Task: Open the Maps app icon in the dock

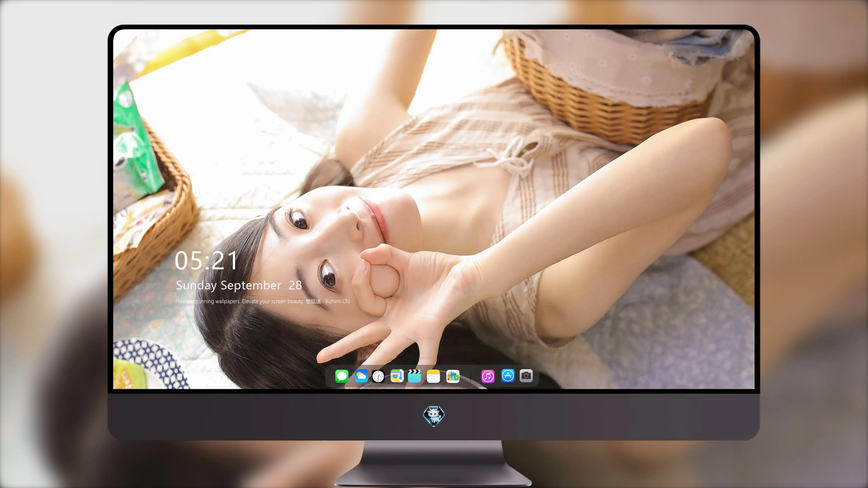Action: tap(397, 376)
